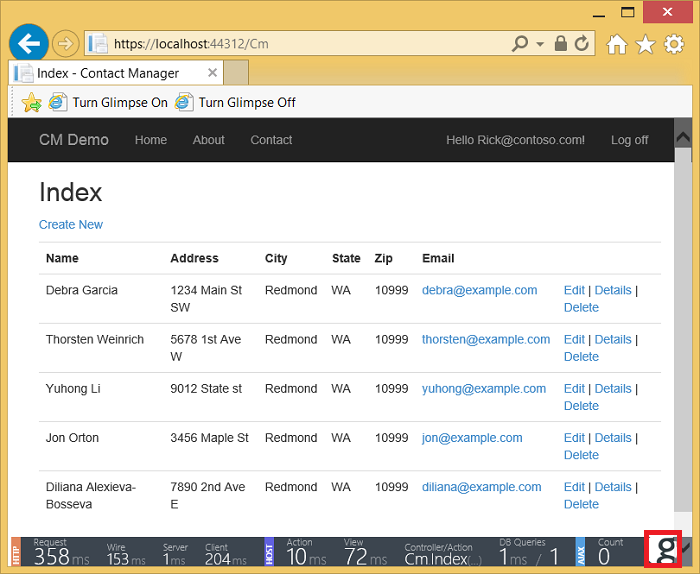The height and width of the screenshot is (574, 700).
Task: Click the Create New link
Action: (71, 225)
